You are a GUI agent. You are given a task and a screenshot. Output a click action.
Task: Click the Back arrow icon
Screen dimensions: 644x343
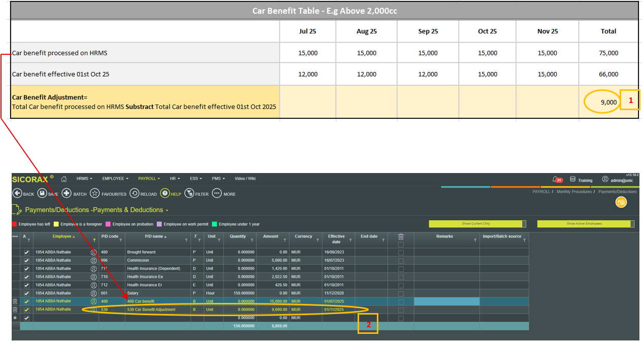click(x=17, y=193)
